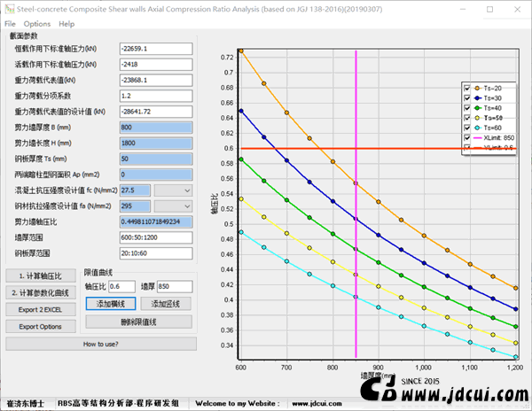
Task: Uncheck the Ts=20 series checkbox
Action: coord(467,88)
